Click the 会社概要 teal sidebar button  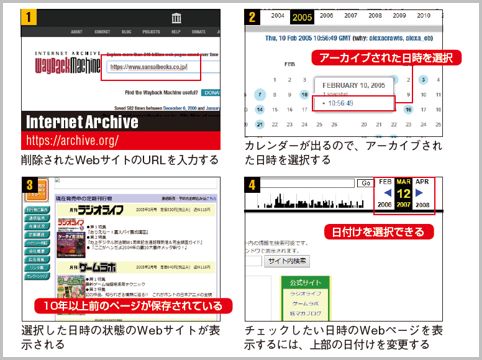click(x=37, y=251)
